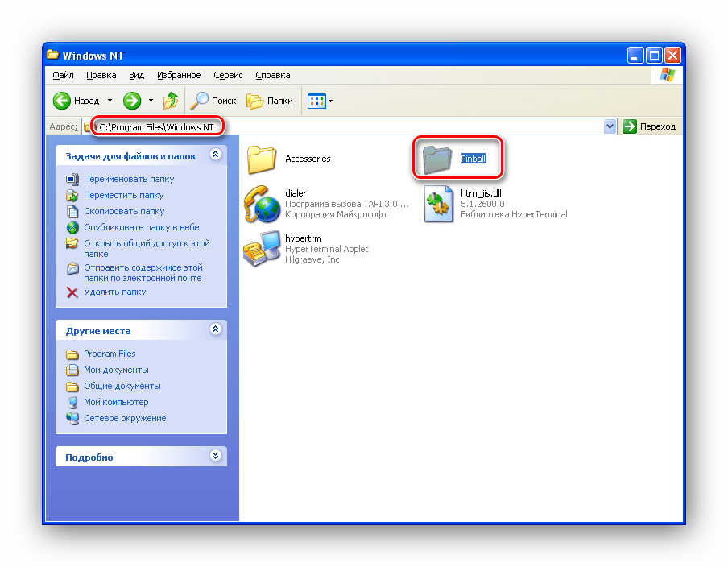Screen dimensions: 728x567
Task: Select the hypertrm application icon
Action: coord(262,249)
